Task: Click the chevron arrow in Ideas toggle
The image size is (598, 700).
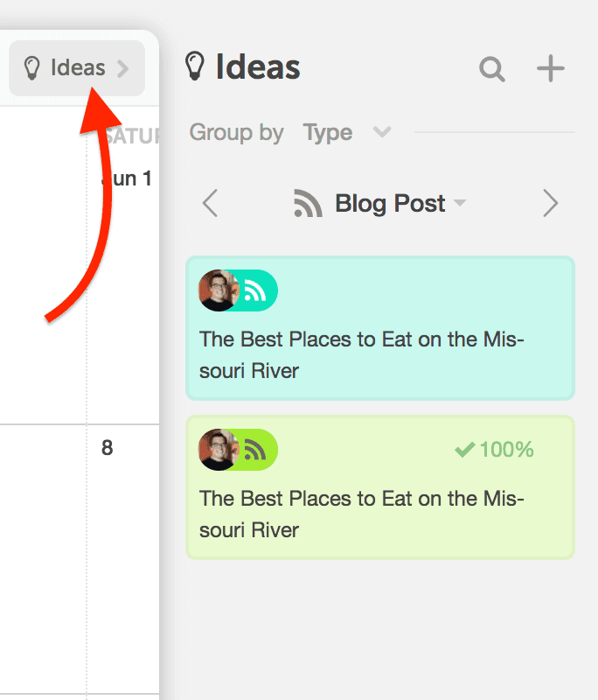Action: (x=122, y=69)
